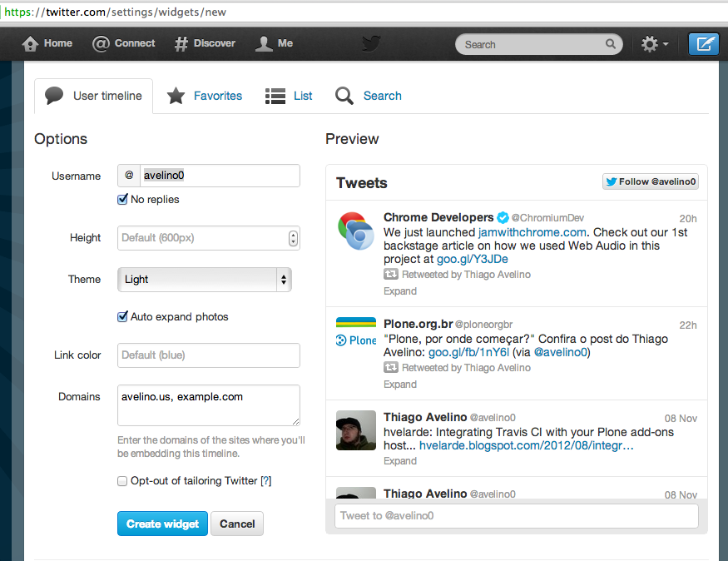The width and height of the screenshot is (728, 561).
Task: Open the settings gear menu
Action: tap(655, 44)
